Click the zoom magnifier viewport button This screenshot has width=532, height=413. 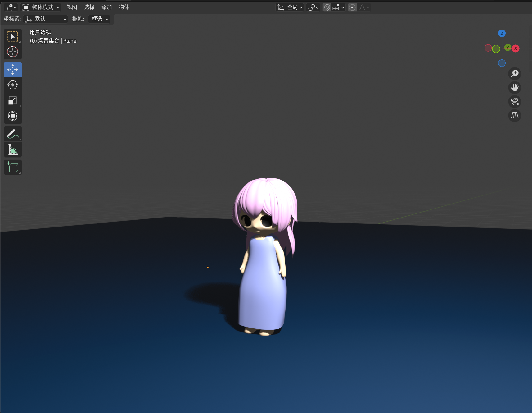(x=515, y=74)
